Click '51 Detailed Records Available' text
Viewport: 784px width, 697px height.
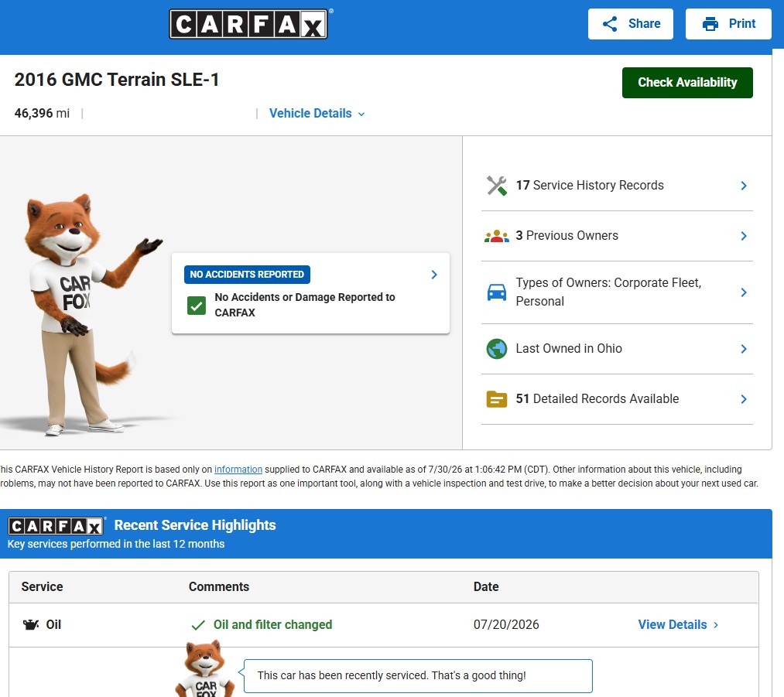click(x=597, y=398)
